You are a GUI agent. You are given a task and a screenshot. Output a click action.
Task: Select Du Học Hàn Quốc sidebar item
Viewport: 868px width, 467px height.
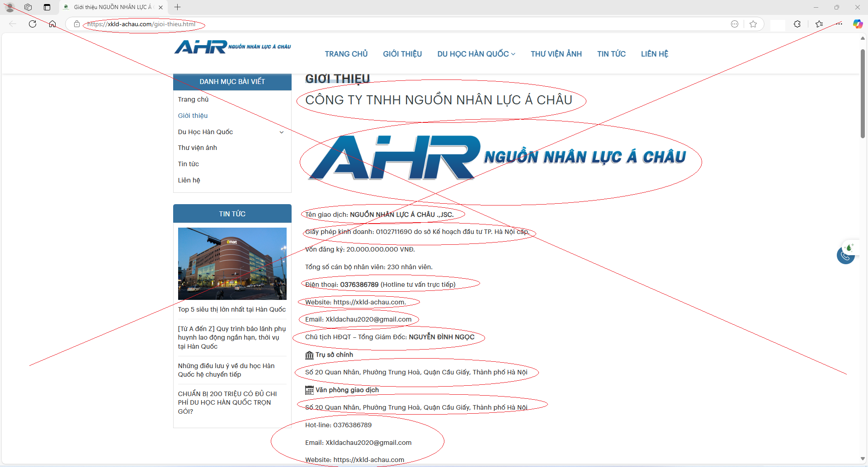(205, 132)
